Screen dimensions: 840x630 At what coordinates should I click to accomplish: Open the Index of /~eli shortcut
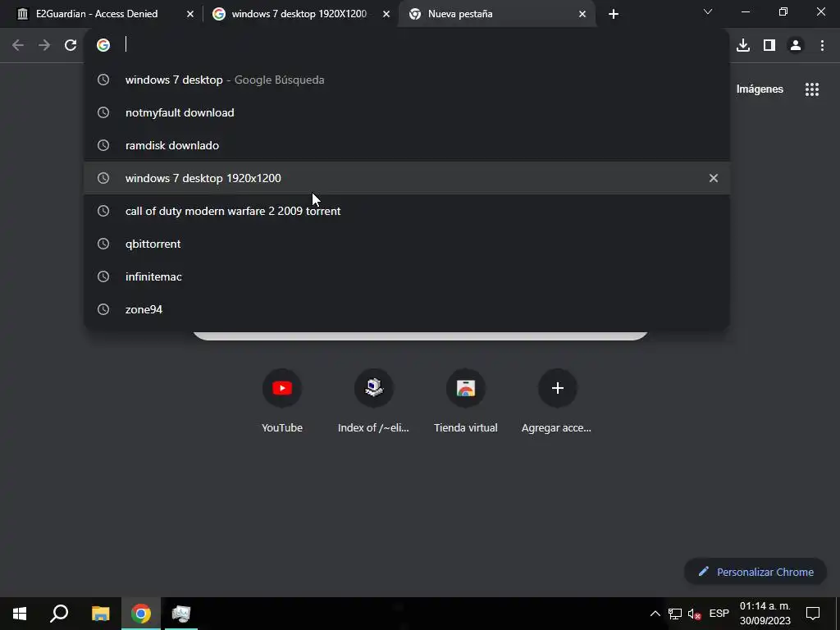tap(373, 388)
